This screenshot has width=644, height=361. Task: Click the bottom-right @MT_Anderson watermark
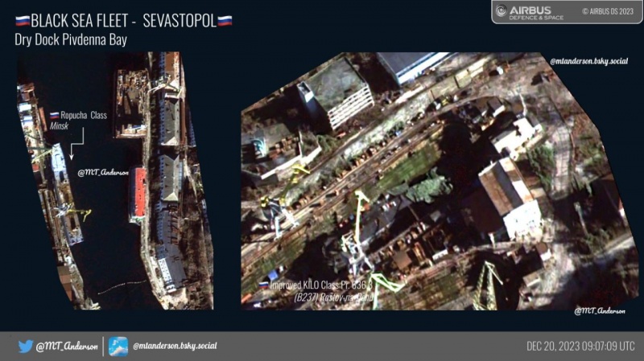600,310
